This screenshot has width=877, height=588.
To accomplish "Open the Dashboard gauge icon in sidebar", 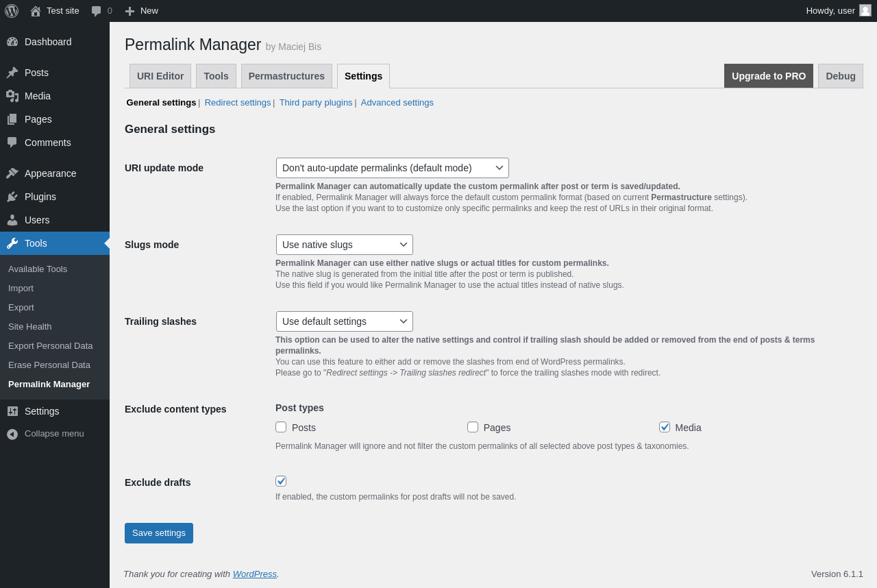I will [x=12, y=42].
